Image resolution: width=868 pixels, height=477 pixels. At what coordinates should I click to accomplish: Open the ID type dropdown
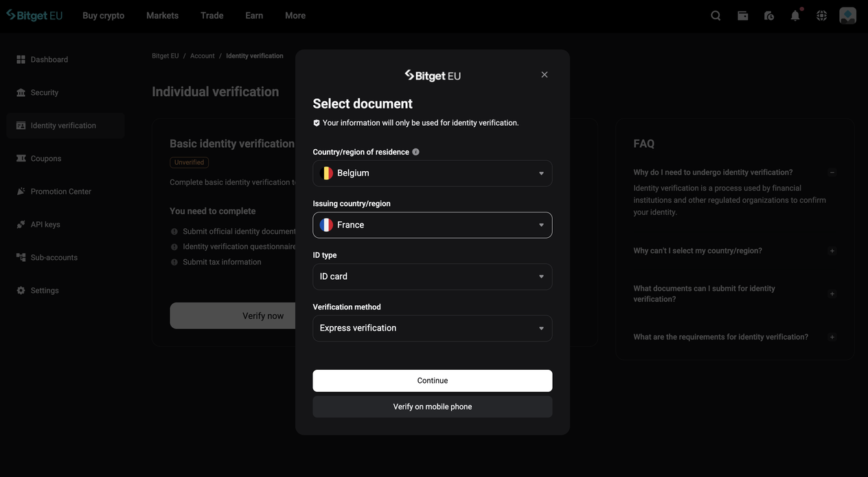coord(433,276)
